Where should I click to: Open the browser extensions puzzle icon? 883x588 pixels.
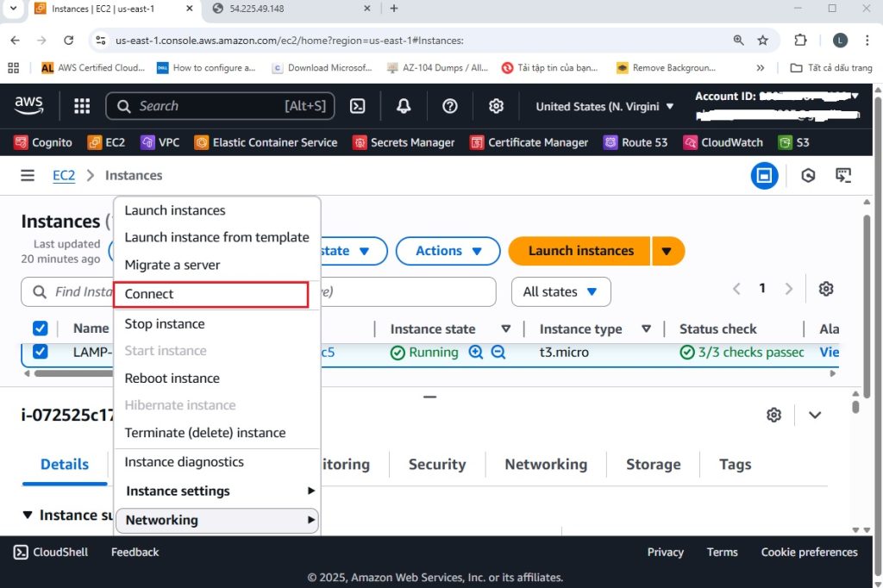click(800, 40)
